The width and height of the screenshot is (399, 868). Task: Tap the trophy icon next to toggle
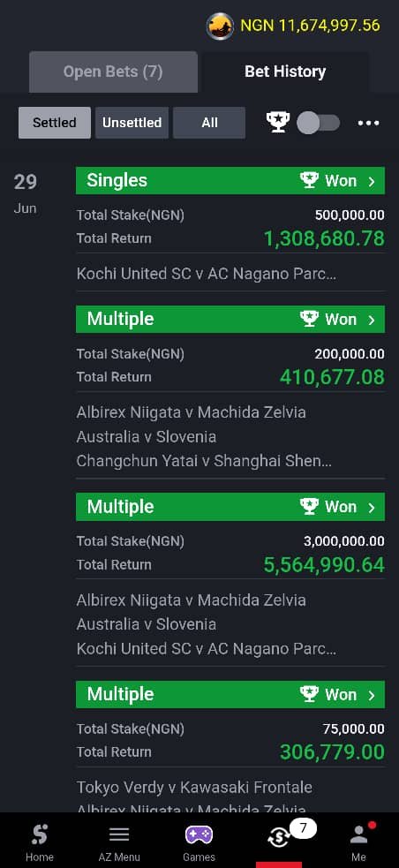point(277,123)
